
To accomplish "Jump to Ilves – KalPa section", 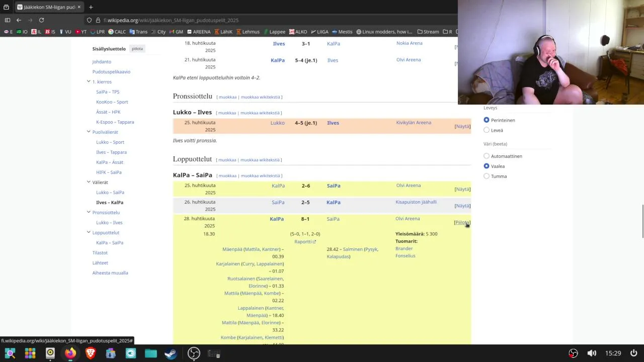I will point(110,203).
